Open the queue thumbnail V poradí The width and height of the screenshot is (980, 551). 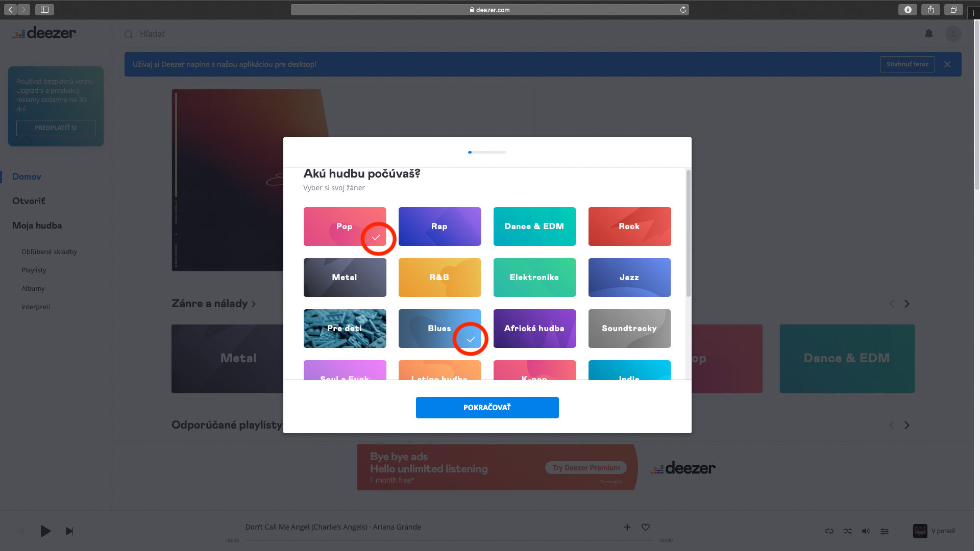click(x=920, y=531)
